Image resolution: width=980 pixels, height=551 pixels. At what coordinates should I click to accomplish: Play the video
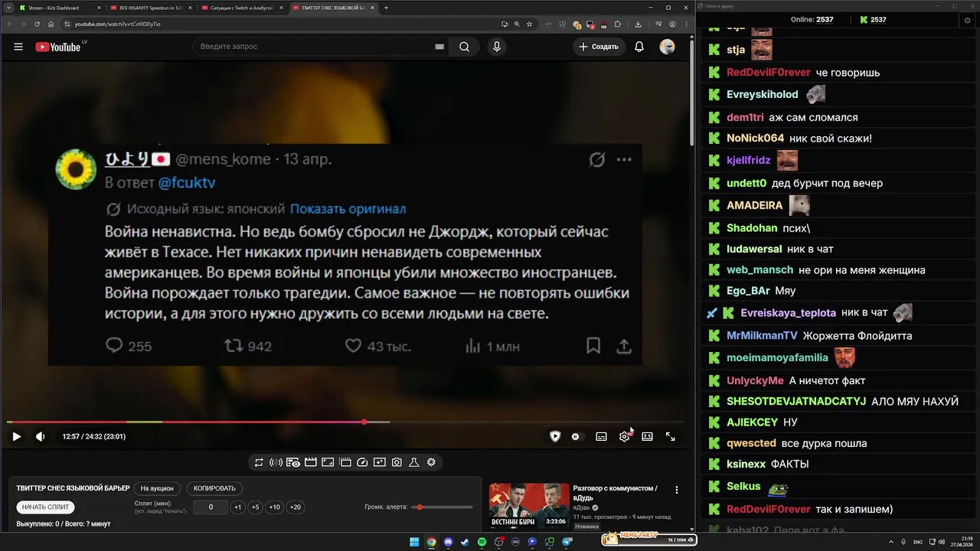coord(16,436)
